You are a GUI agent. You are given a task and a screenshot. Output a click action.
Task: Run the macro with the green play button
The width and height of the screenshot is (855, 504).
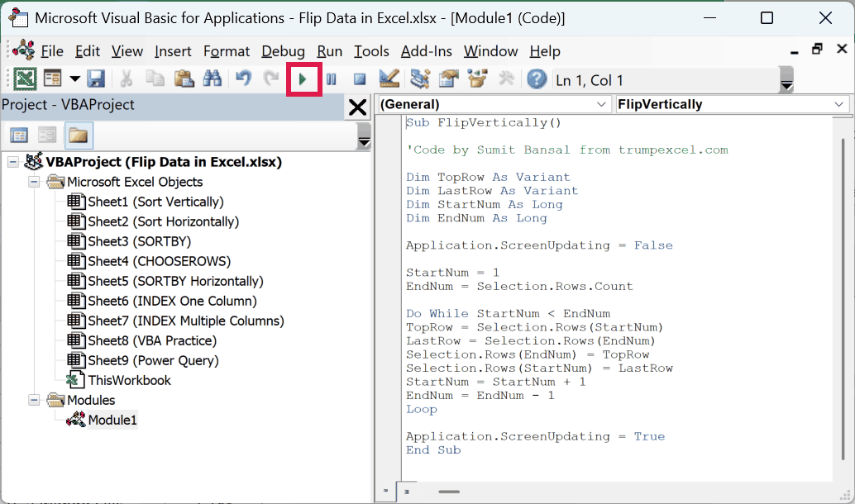(303, 80)
